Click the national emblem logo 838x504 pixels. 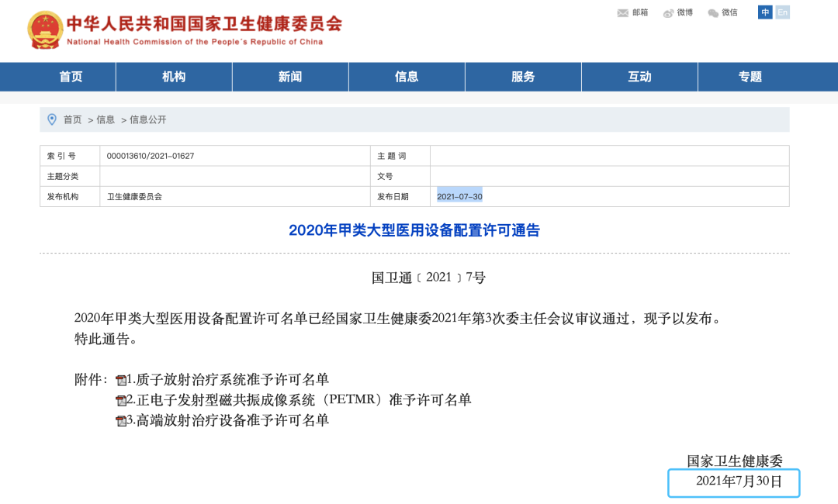coord(45,30)
